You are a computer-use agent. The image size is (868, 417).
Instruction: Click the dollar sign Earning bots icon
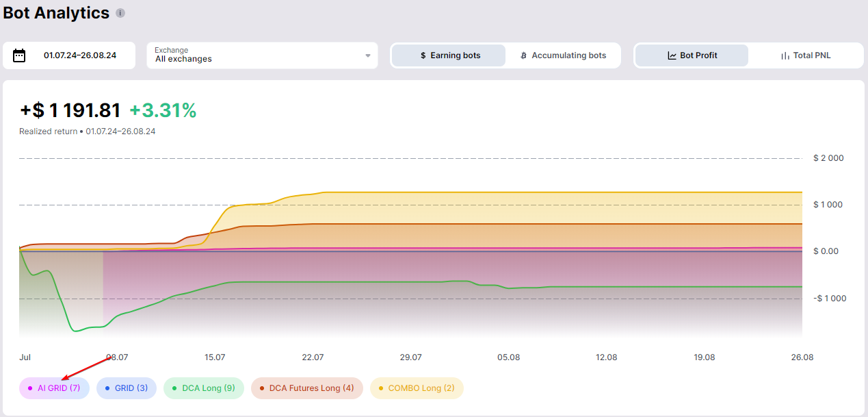(x=423, y=55)
